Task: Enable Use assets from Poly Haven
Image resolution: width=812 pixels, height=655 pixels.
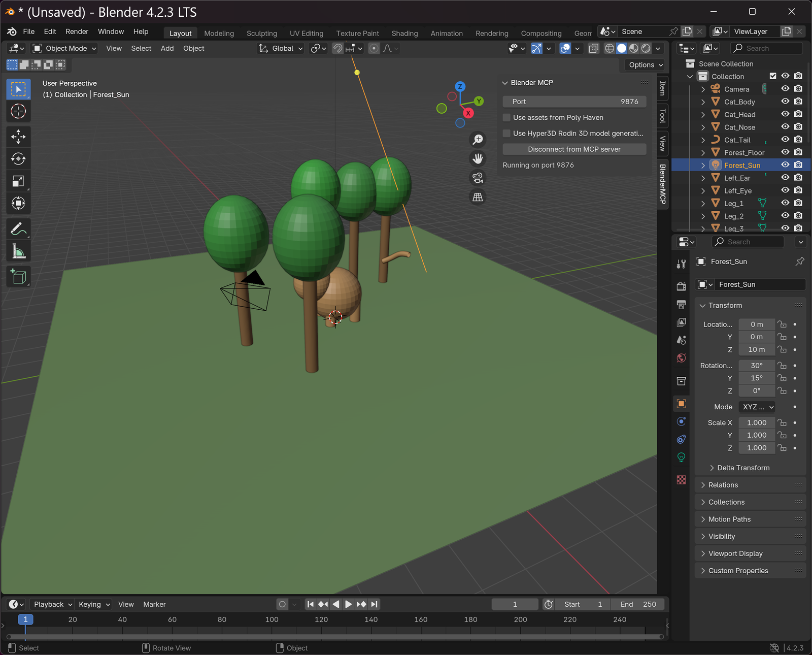Action: 506,117
